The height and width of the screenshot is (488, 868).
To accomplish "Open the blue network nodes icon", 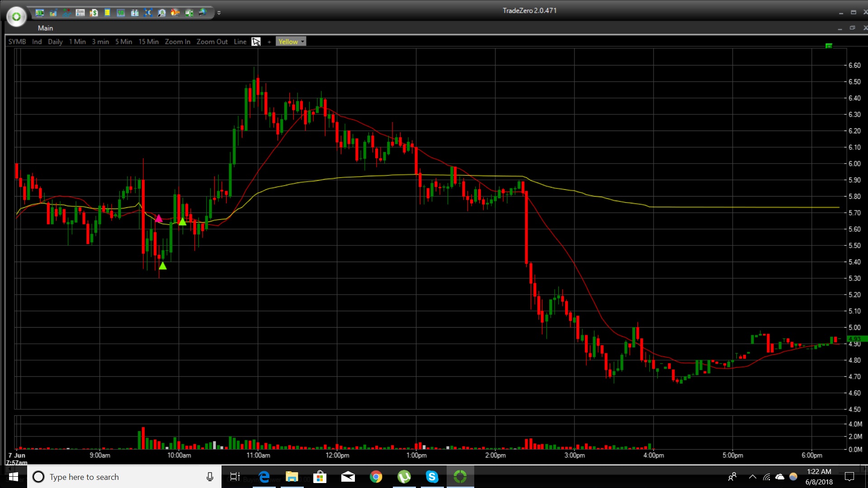I will point(148,13).
